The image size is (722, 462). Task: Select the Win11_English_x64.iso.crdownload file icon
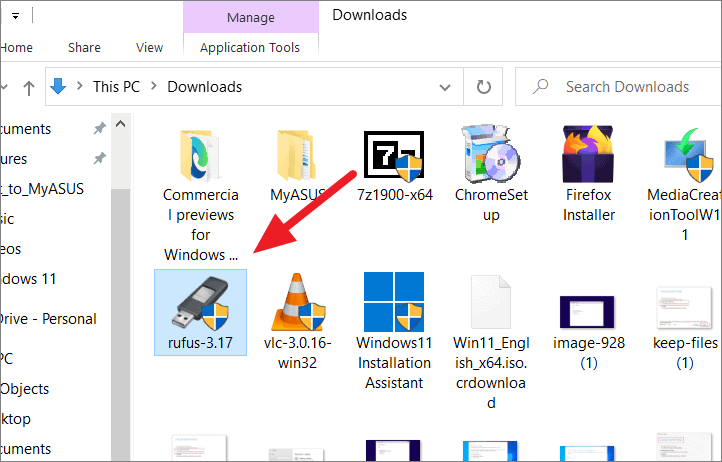pos(491,302)
